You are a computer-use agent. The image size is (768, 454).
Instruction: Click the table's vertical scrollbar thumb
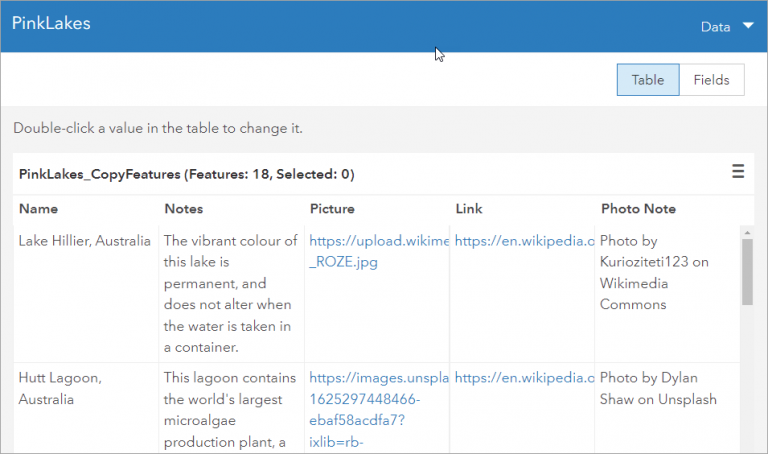tap(746, 271)
